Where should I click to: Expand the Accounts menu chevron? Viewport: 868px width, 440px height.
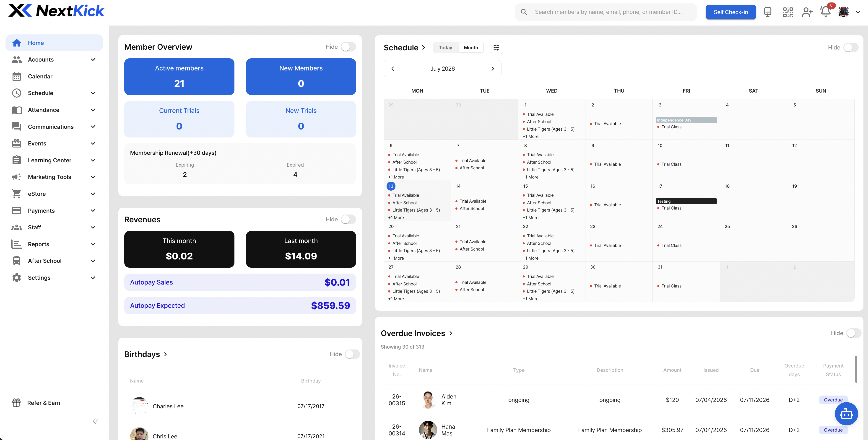(x=93, y=60)
